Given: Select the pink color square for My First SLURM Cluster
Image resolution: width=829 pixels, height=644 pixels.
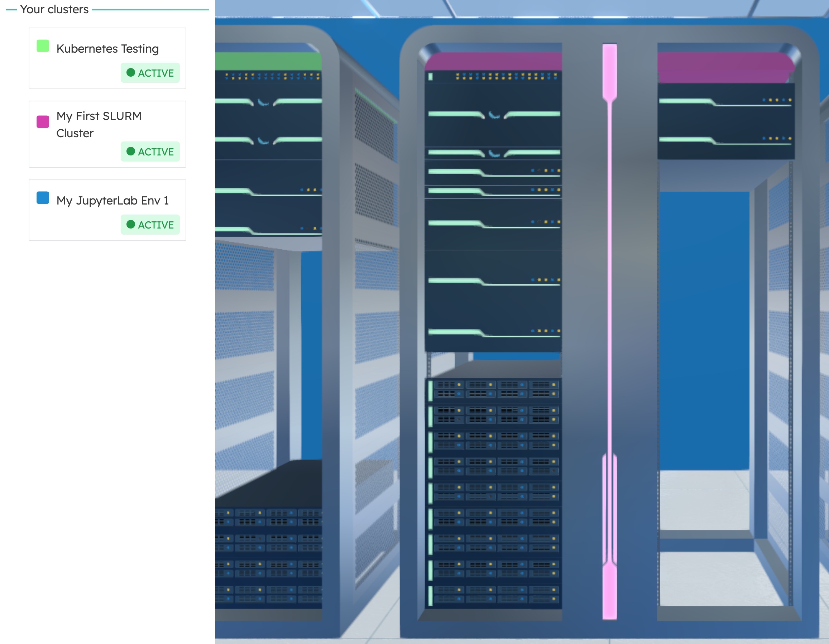Looking at the screenshot, I should pyautogui.click(x=43, y=121).
